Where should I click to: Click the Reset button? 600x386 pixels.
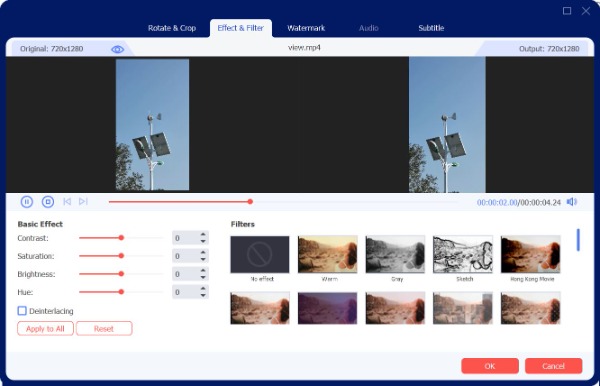(x=104, y=329)
